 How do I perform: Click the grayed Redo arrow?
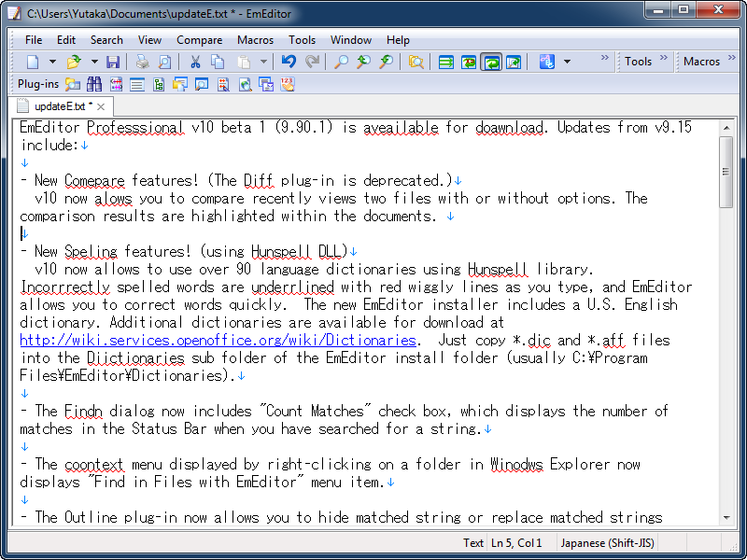pos(313,62)
